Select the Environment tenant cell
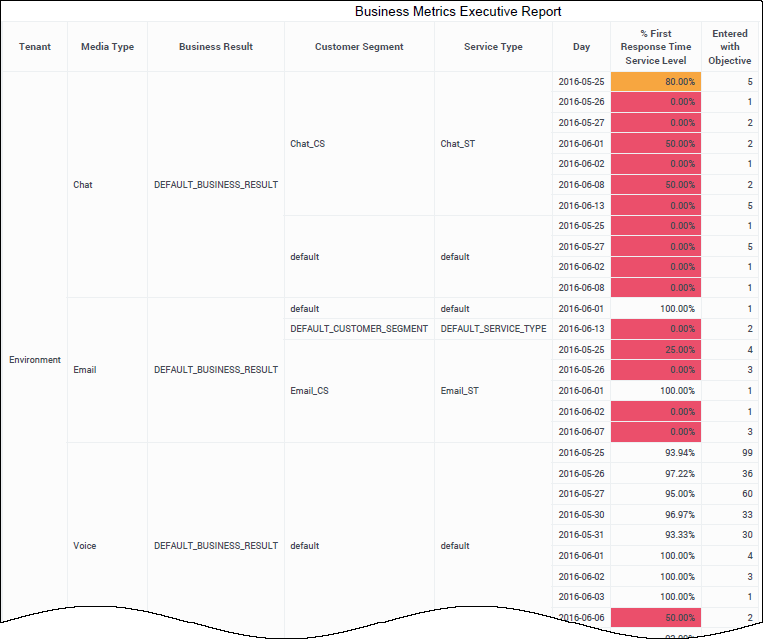 (35, 360)
